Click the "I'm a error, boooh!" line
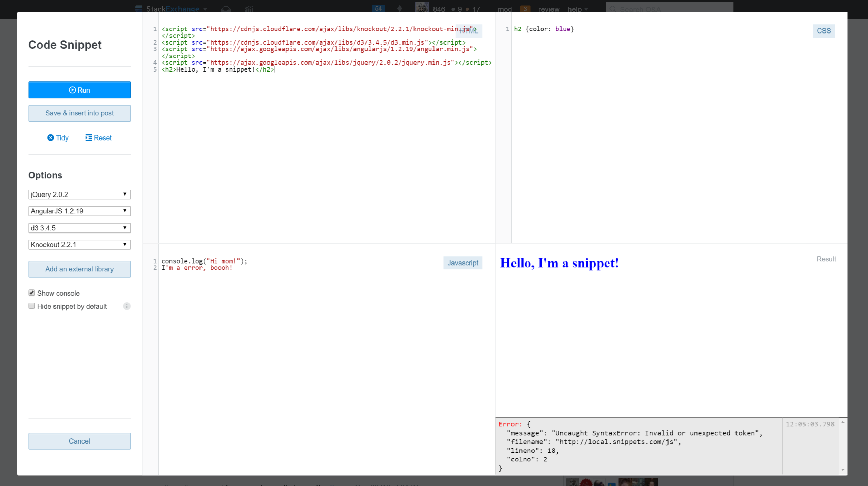This screenshot has width=868, height=486. pos(197,268)
